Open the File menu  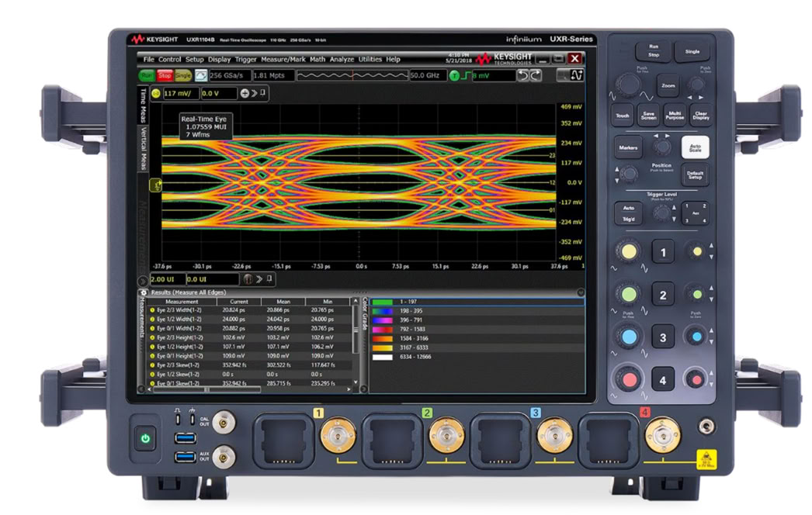point(148,60)
